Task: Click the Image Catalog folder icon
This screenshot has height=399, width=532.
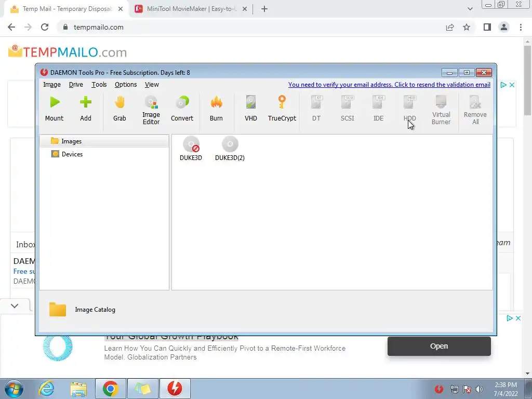Action: (x=58, y=310)
